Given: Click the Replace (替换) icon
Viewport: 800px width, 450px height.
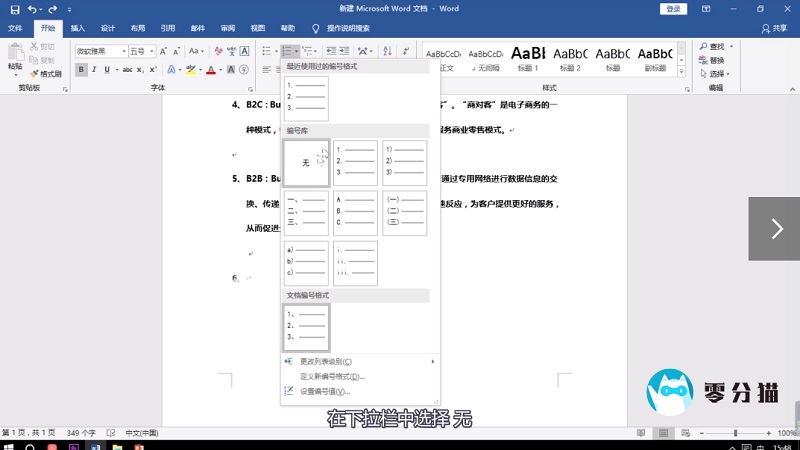Looking at the screenshot, I should 711,60.
